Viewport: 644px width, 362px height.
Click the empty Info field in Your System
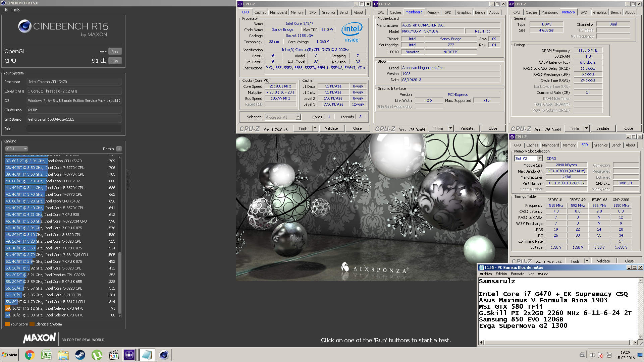[74, 129]
